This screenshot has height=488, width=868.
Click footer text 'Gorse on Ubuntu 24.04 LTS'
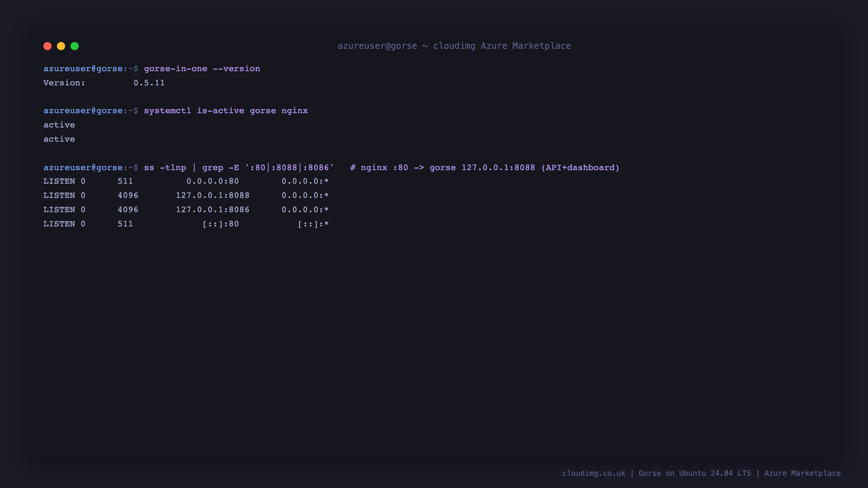tap(695, 473)
